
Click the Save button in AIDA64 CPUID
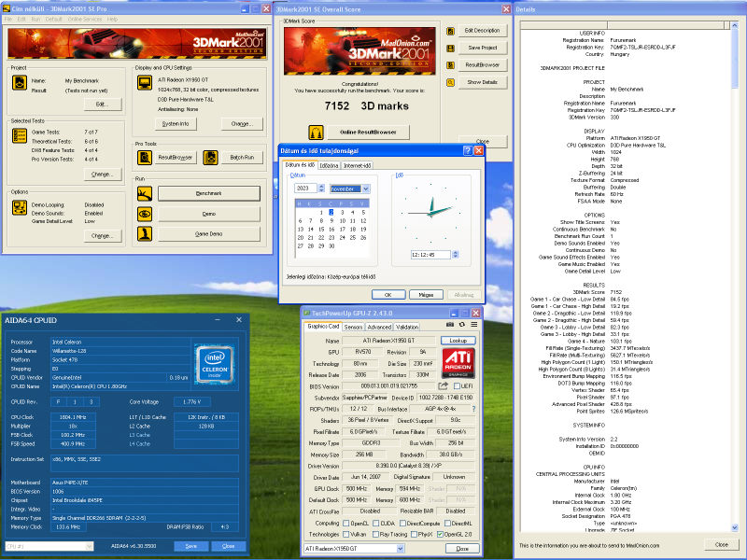coord(191,546)
